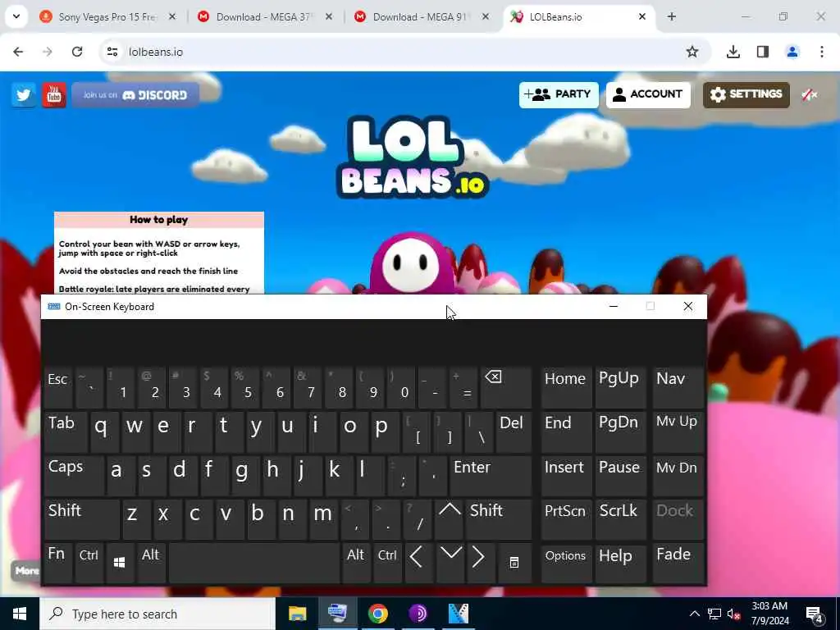Tap the context menu key
The width and height of the screenshot is (840, 630).
tap(514, 563)
